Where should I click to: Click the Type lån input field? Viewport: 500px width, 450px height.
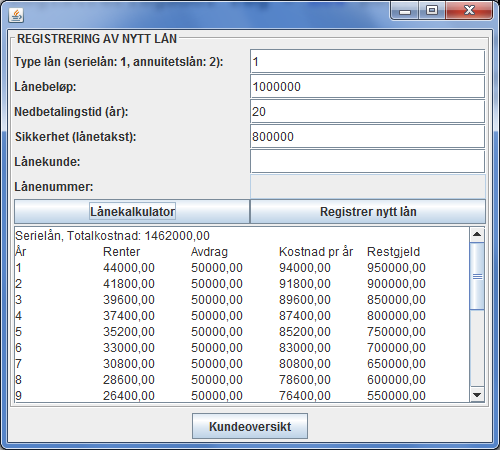tap(367, 62)
